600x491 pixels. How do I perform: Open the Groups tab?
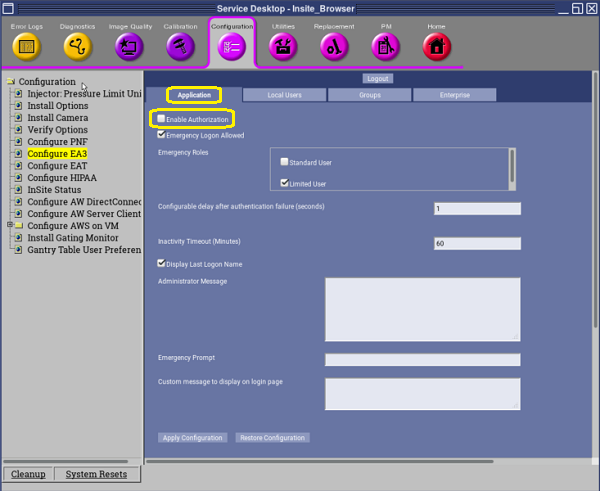(x=369, y=95)
